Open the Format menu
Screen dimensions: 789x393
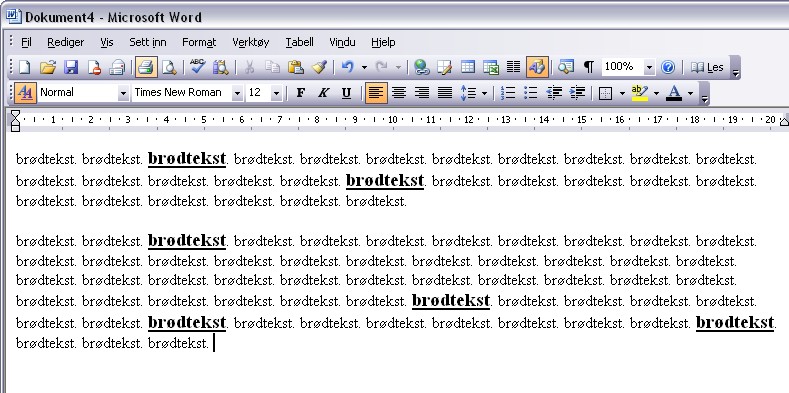[x=199, y=42]
